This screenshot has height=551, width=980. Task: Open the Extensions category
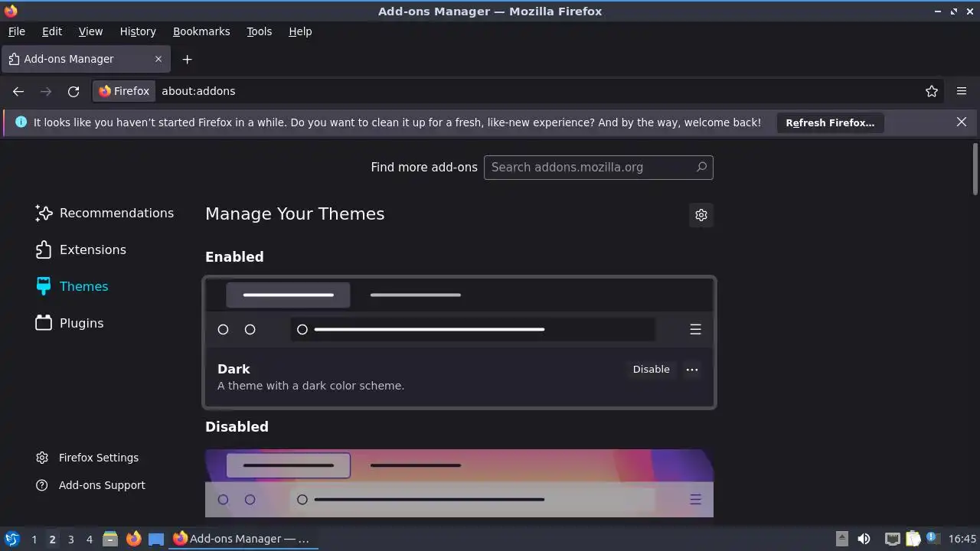80,250
